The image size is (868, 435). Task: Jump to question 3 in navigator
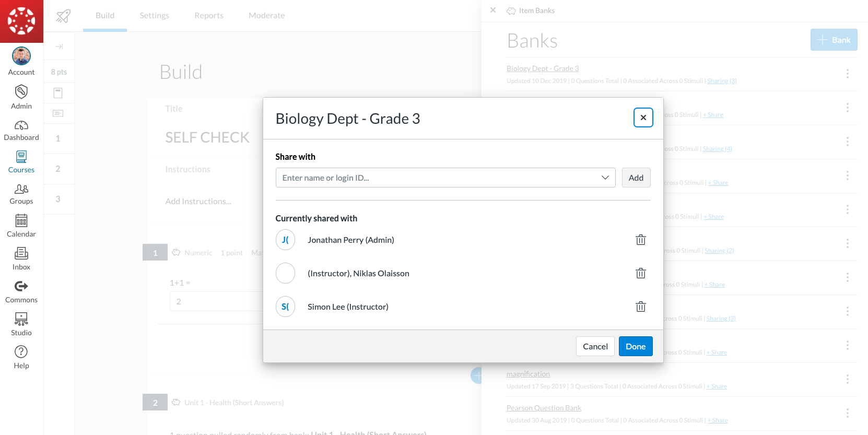58,199
